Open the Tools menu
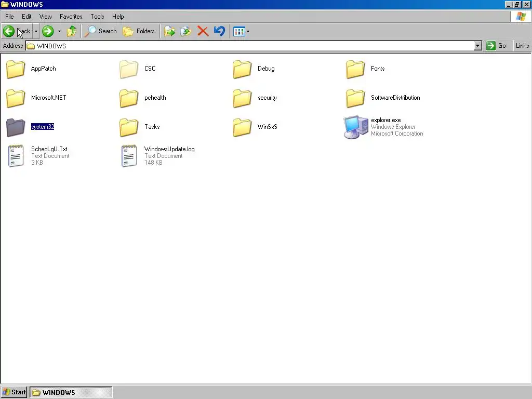532x399 pixels. [97, 16]
